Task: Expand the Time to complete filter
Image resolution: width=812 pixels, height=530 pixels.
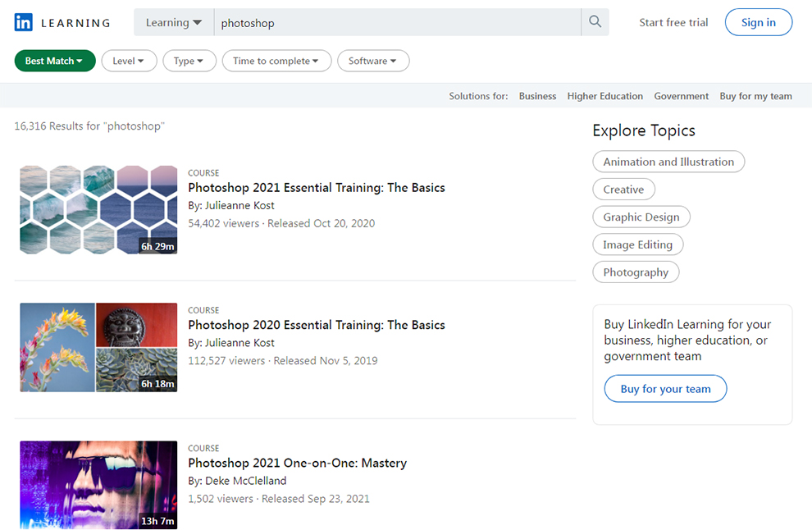Action: point(276,61)
